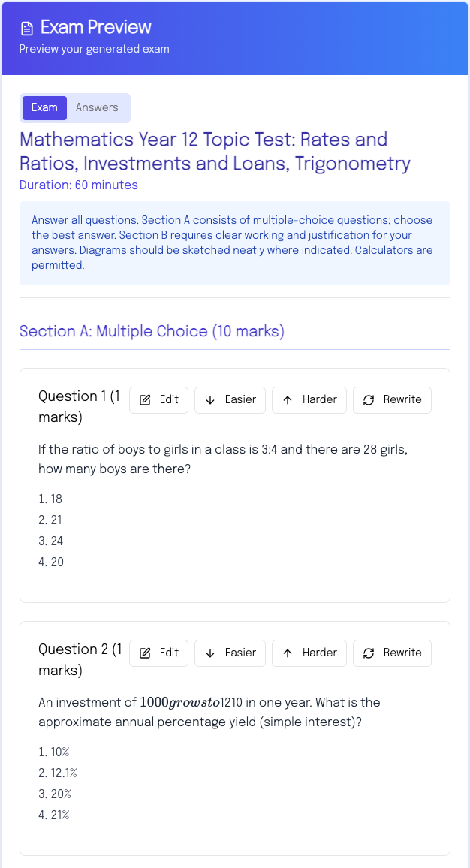Click the up-arrow icon on Question 2
Screen dimensions: 470x868
click(x=288, y=653)
